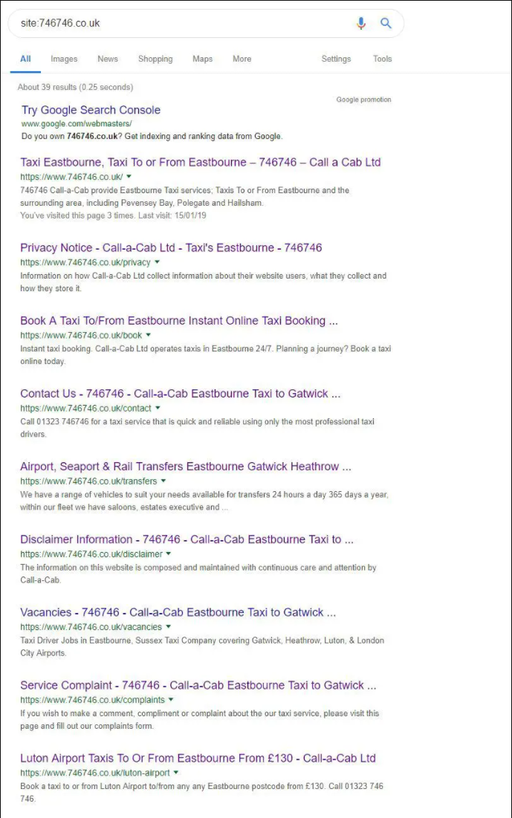Expand dropdown arrow next to /contact URL
The width and height of the screenshot is (512, 818).
158,408
